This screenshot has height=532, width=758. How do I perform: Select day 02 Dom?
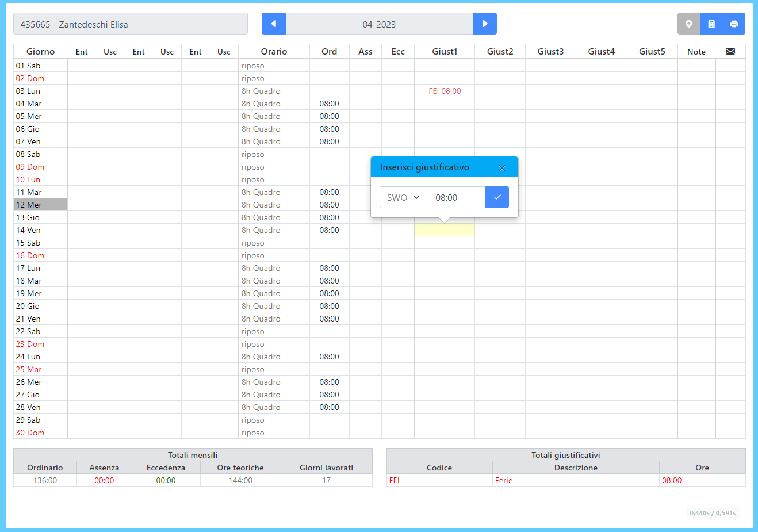pos(40,78)
